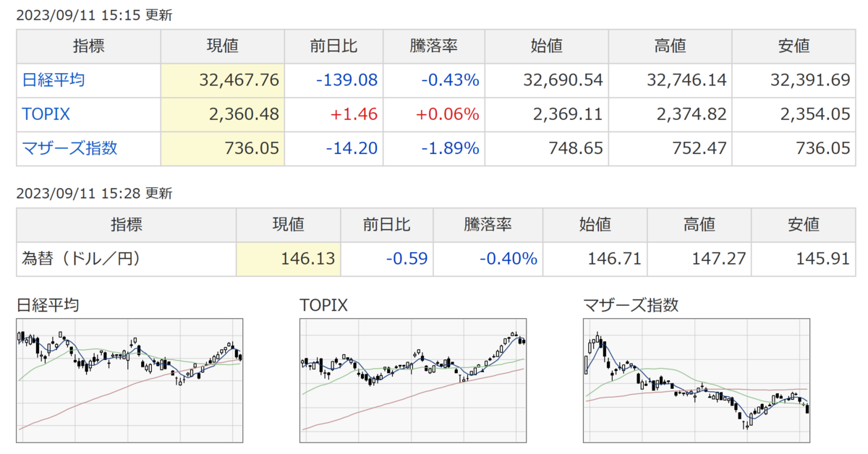This screenshot has height=454, width=868.
Task: Open the マザーズ指数 link in the table
Action: pos(69,148)
